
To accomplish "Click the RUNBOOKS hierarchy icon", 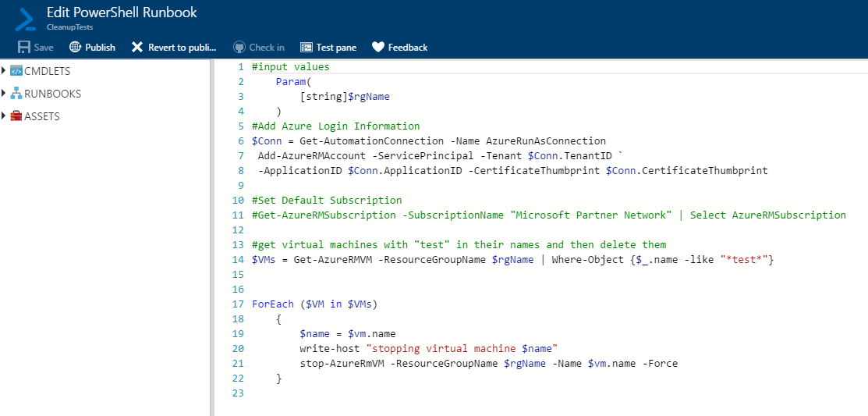I will tap(16, 94).
